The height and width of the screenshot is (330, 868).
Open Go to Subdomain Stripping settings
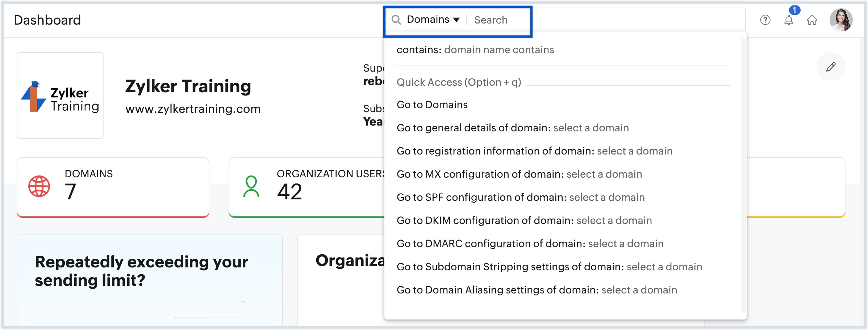point(549,267)
